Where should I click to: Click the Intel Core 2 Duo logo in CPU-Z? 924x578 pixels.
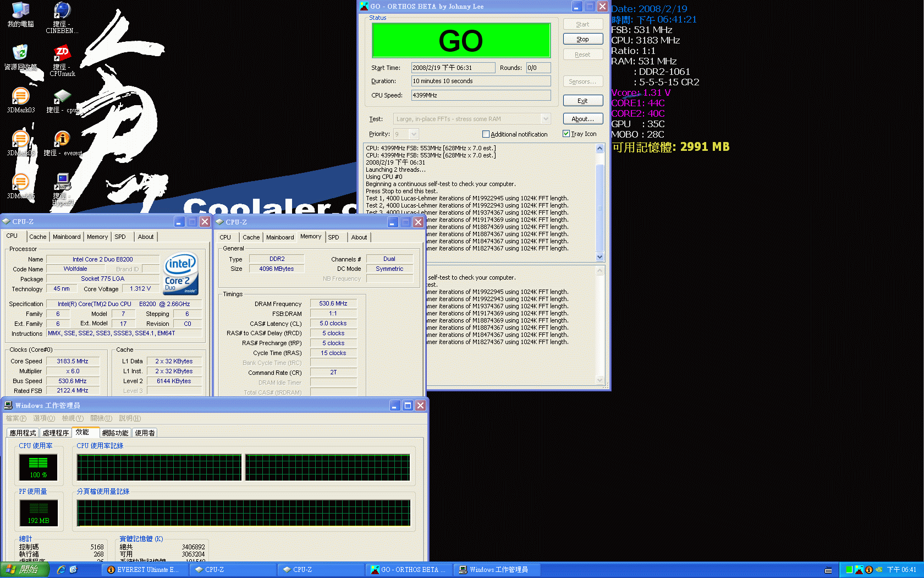pos(181,274)
